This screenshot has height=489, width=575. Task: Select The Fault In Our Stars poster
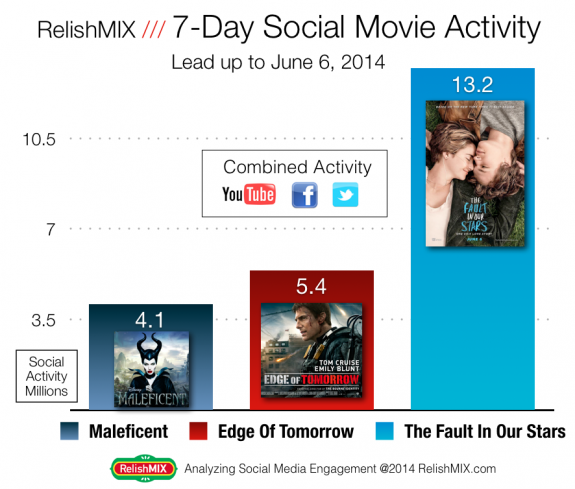tap(475, 174)
